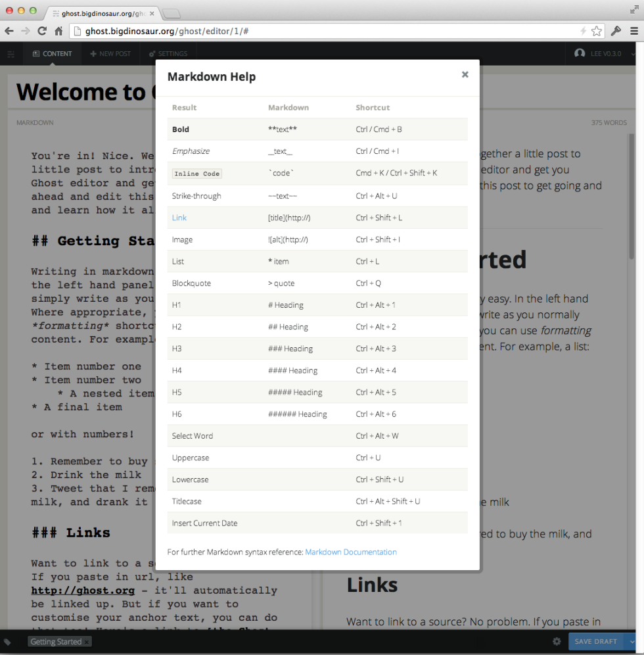Switch to the Content section
644x655 pixels.
52,54
